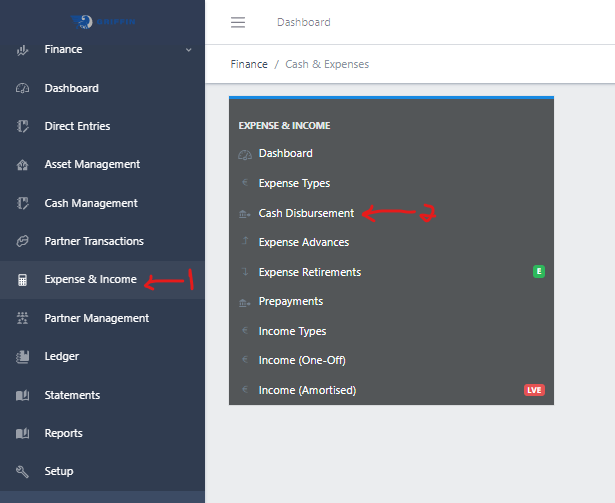Click the Setup wrench icon

[x=22, y=471]
